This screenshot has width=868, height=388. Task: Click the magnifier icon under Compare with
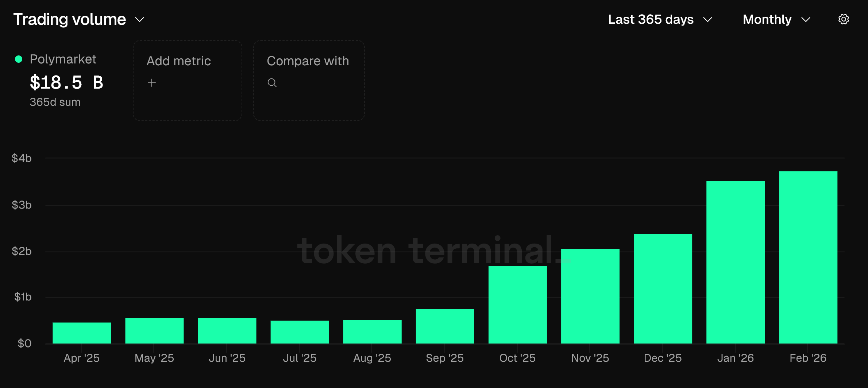[x=272, y=83]
